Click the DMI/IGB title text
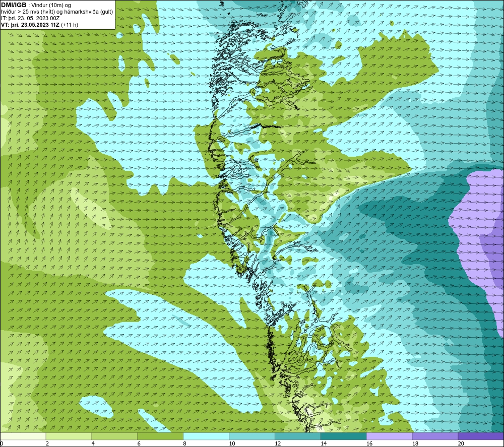 tap(14, 5)
